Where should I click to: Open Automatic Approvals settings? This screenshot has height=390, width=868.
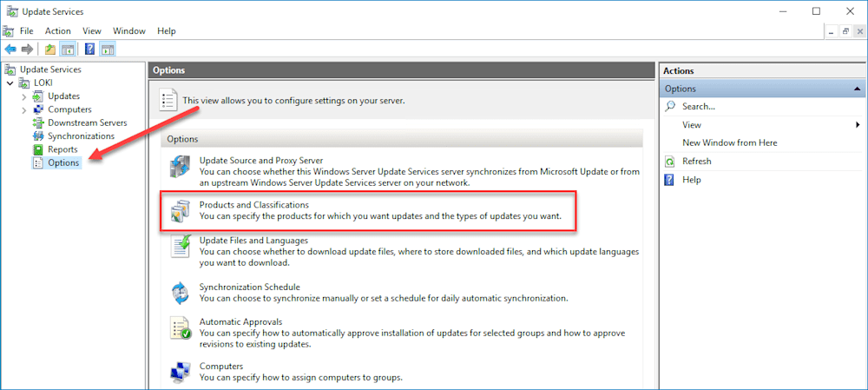click(x=240, y=322)
